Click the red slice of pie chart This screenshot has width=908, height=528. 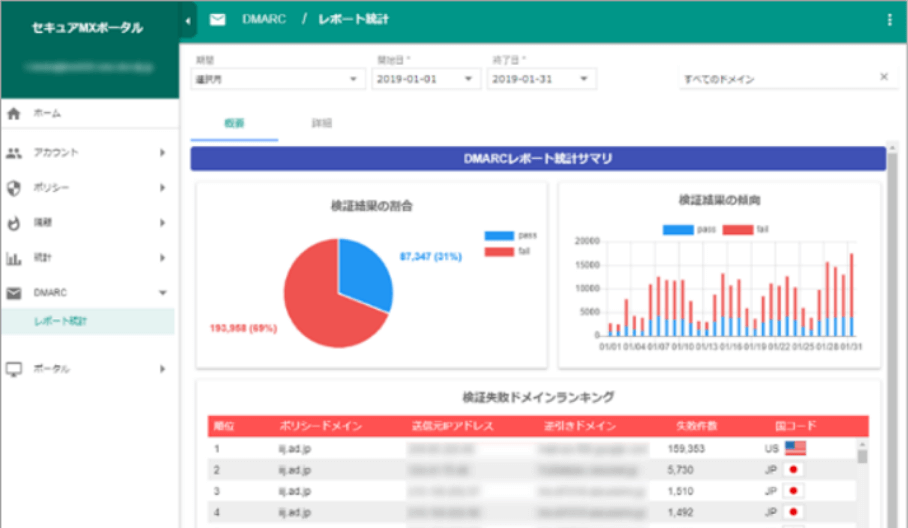tap(320, 310)
